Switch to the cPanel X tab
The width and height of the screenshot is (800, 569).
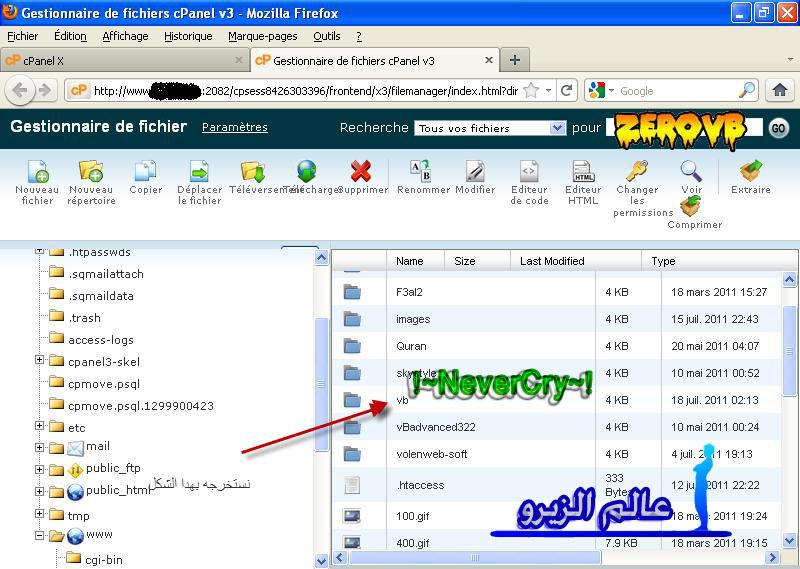point(124,60)
